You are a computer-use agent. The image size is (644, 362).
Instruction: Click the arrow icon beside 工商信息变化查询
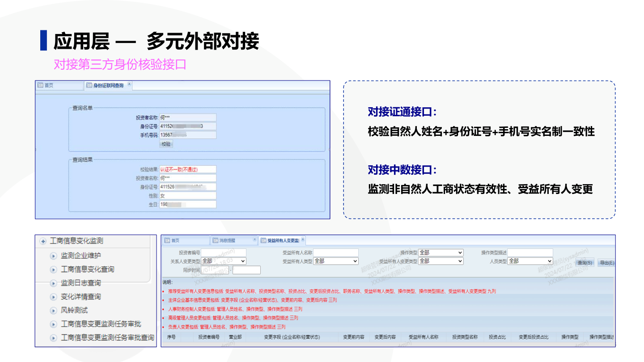54,269
